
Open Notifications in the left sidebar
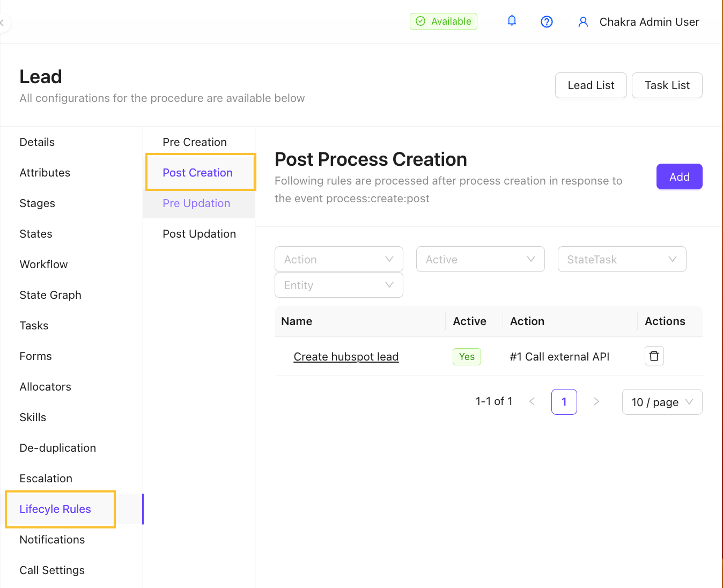pos(52,540)
